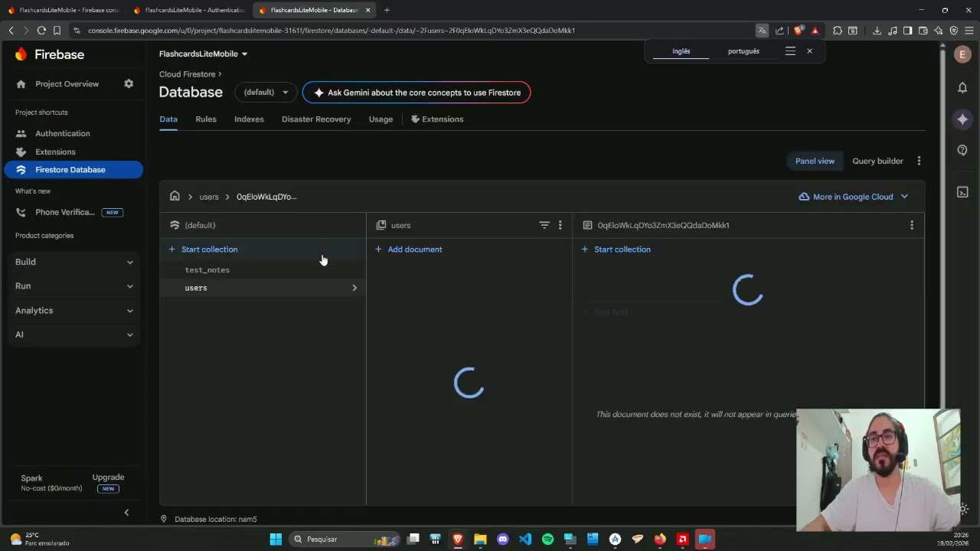980x551 pixels.
Task: Select test_notes collection
Action: click(x=207, y=270)
